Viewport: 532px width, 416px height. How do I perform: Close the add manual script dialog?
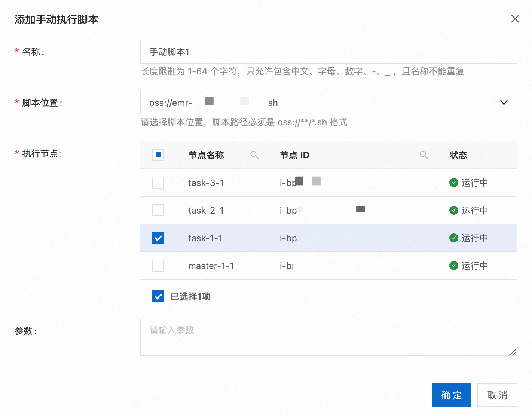pos(515,19)
